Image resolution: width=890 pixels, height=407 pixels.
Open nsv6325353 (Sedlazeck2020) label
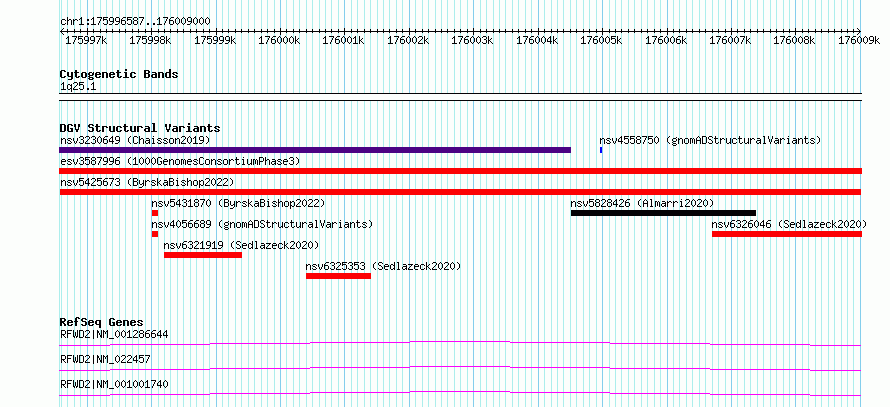click(x=383, y=266)
